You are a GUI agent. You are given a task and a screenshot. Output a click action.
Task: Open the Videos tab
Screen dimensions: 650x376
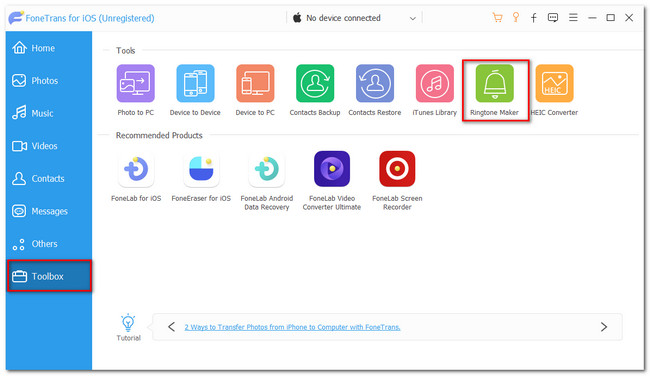(49, 146)
